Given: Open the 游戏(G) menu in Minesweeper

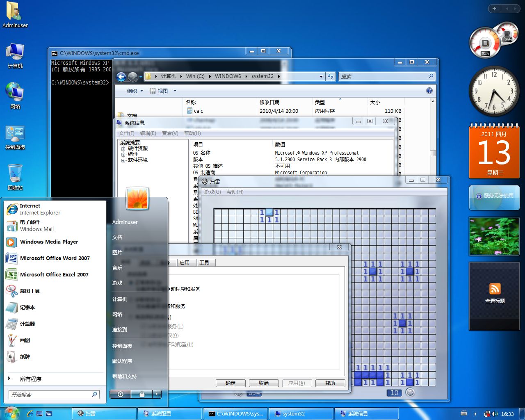Looking at the screenshot, I should (212, 192).
